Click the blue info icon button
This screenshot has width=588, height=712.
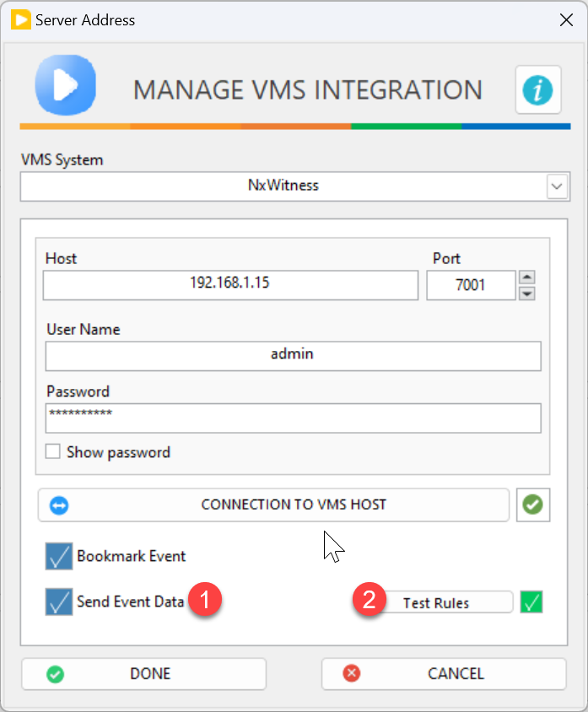point(538,89)
